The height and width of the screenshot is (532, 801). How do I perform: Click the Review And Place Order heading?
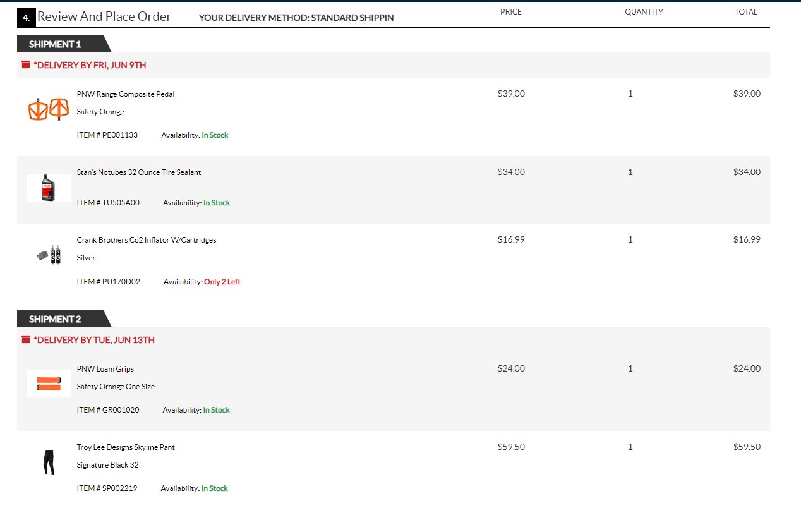[104, 16]
